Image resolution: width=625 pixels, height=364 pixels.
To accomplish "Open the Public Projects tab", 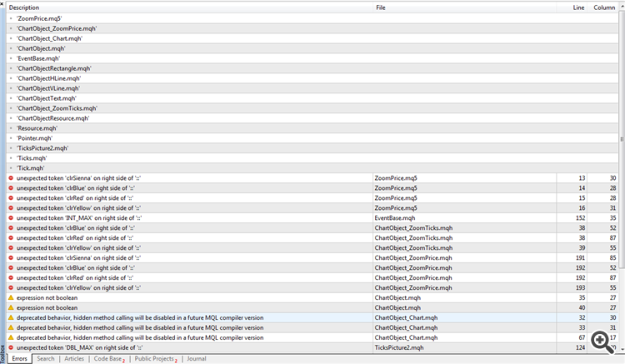I will (154, 358).
